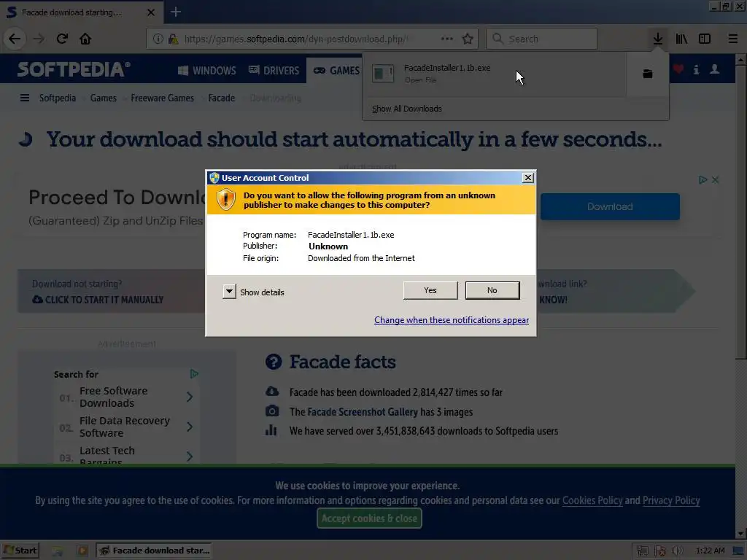This screenshot has width=747, height=560.
Task: Open the Cookies Policy link
Action: tap(592, 500)
